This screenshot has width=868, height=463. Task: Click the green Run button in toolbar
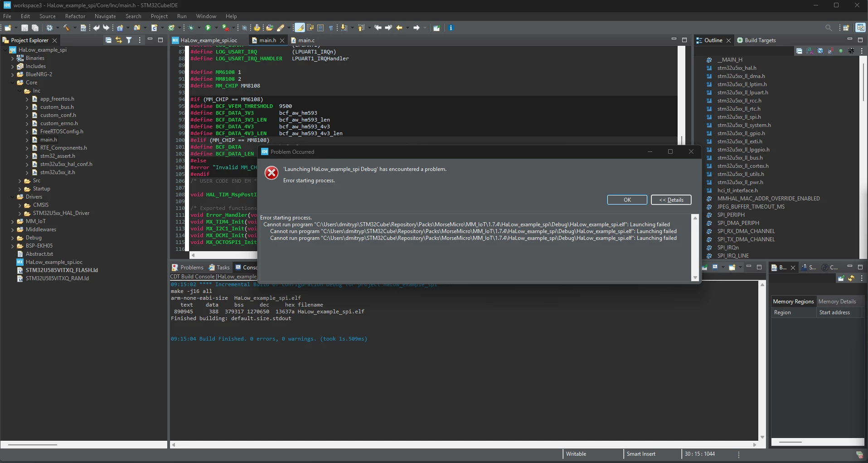point(208,28)
